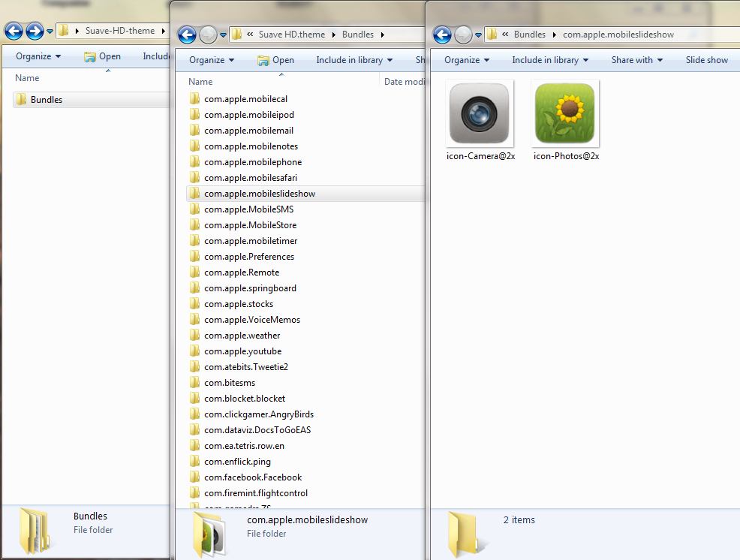
Task: Click Suave-HD-theme breadcrumb in left address bar
Action: coord(120,31)
